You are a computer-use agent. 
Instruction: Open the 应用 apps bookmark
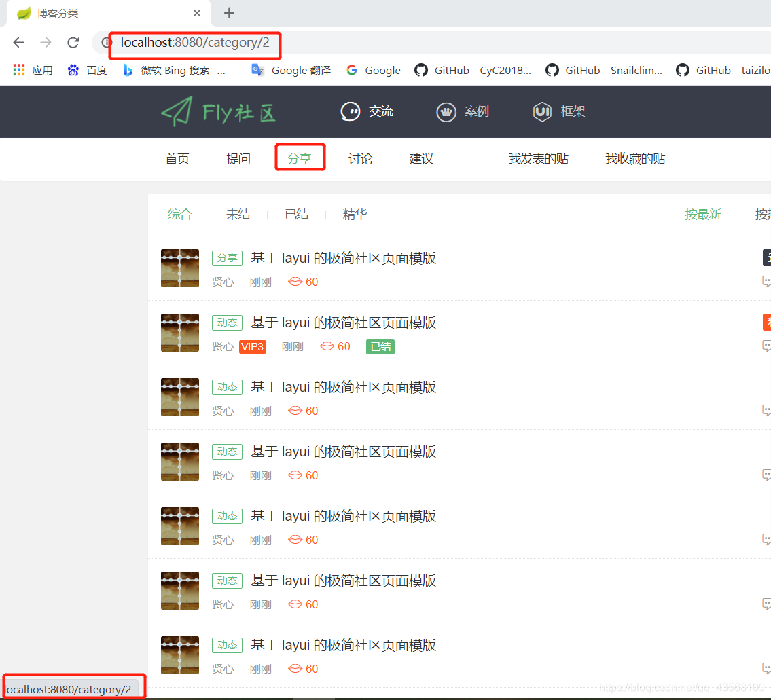point(33,71)
